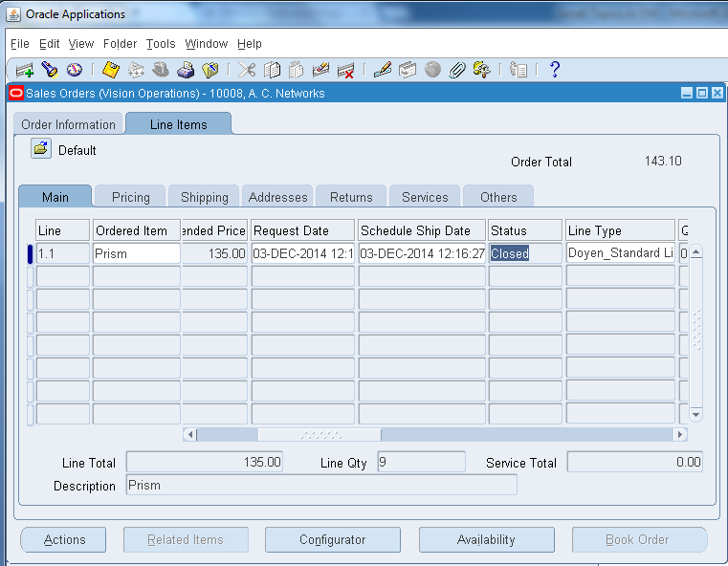Select the Line Items tab
728x566 pixels.
point(179,124)
